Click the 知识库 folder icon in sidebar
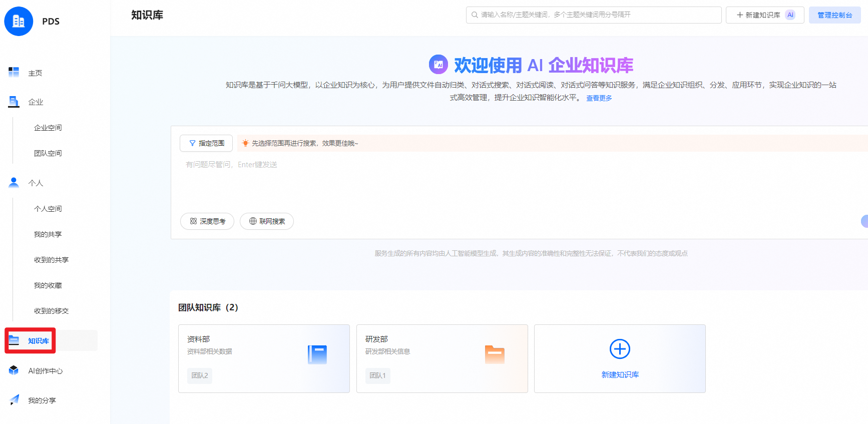This screenshot has width=868, height=424. point(14,341)
